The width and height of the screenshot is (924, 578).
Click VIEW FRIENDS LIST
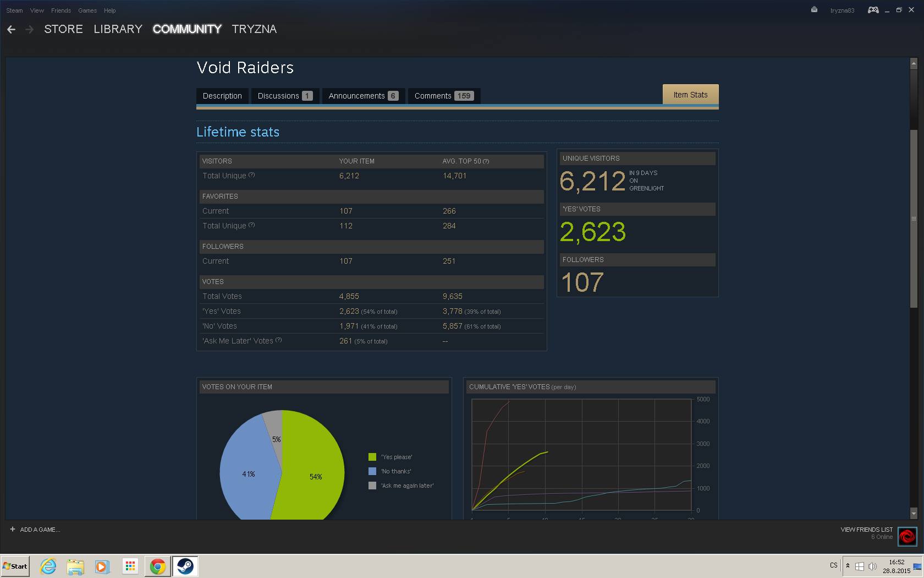tap(866, 530)
